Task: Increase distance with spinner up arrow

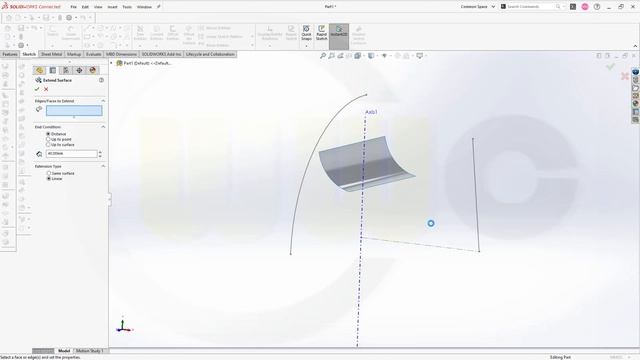Action: (100, 152)
